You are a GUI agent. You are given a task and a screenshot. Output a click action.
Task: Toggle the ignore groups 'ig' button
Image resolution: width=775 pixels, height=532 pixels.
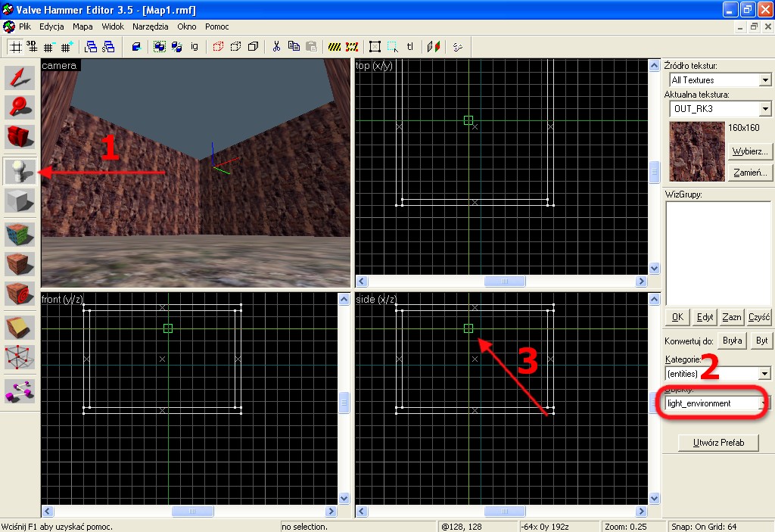(195, 47)
